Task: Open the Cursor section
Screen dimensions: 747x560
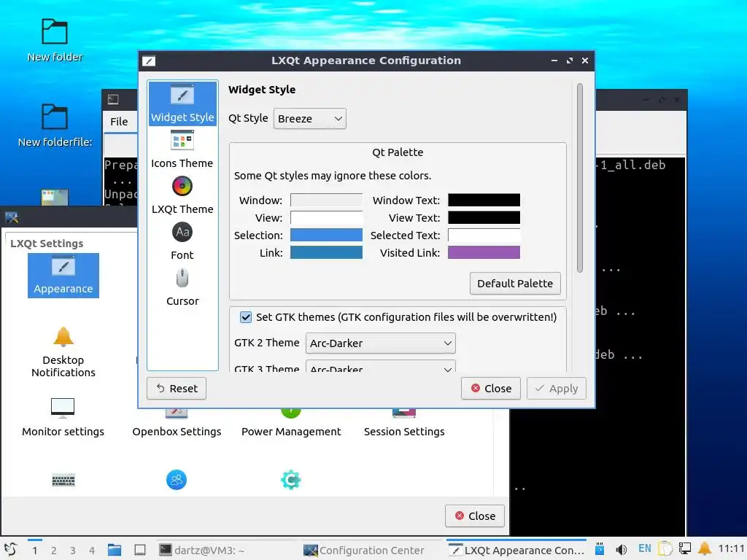Action: pyautogui.click(x=182, y=287)
